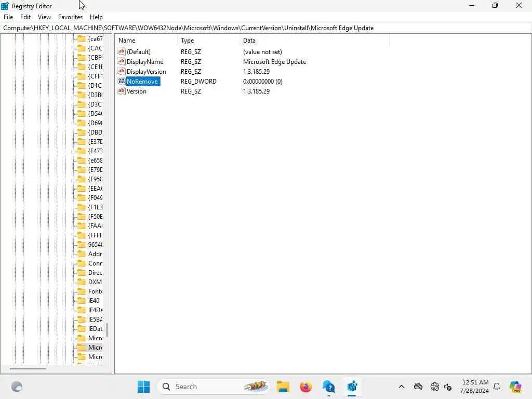
Task: Select the {D54 key folder icon
Action: click(x=82, y=114)
